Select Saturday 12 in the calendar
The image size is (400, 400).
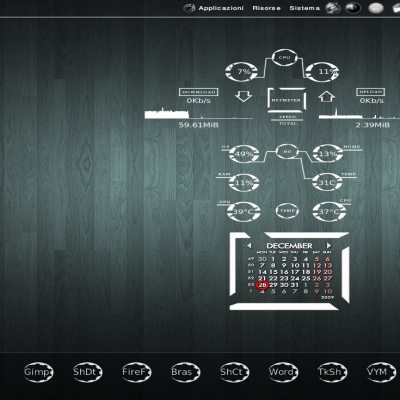tap(317, 265)
